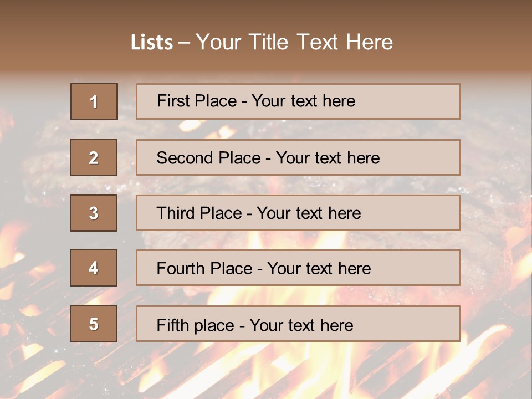Select the First Place text box
The height and width of the screenshot is (399, 532).
coord(298,101)
